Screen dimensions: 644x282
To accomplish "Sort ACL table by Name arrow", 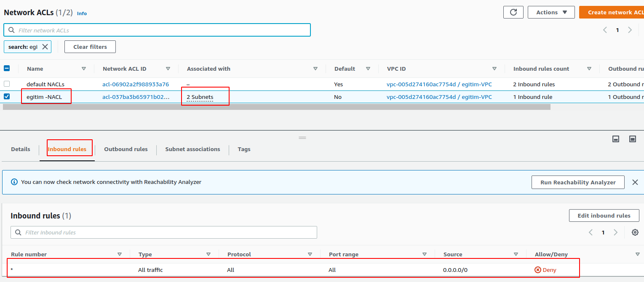I will coord(84,69).
